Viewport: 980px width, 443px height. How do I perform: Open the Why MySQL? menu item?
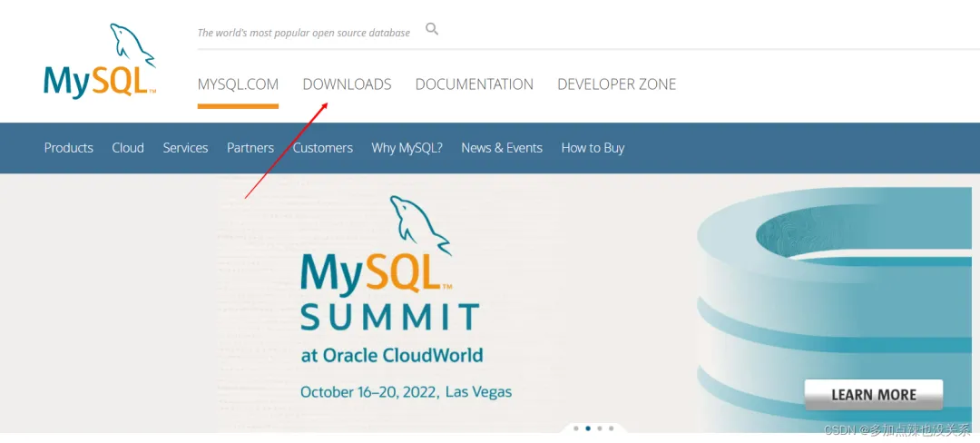[407, 148]
